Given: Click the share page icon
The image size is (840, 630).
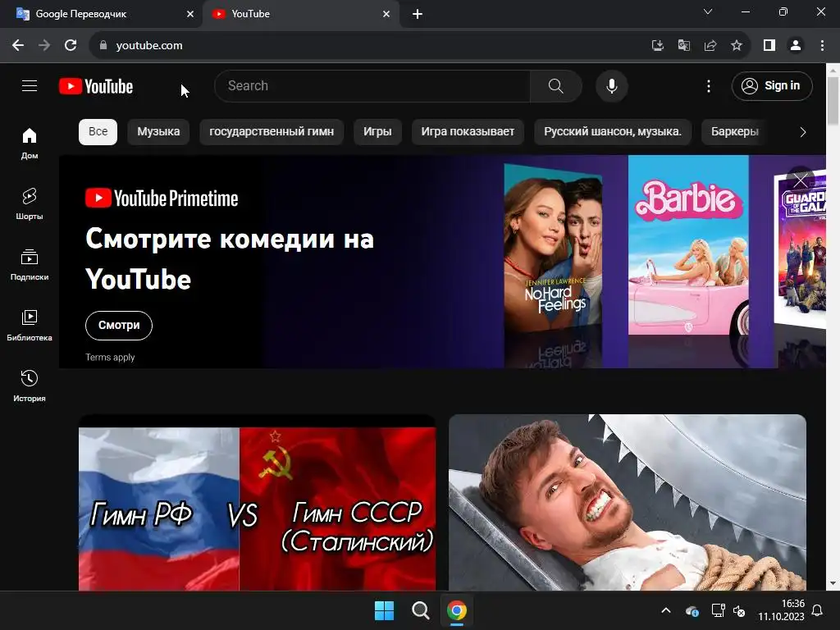Looking at the screenshot, I should [x=710, y=46].
